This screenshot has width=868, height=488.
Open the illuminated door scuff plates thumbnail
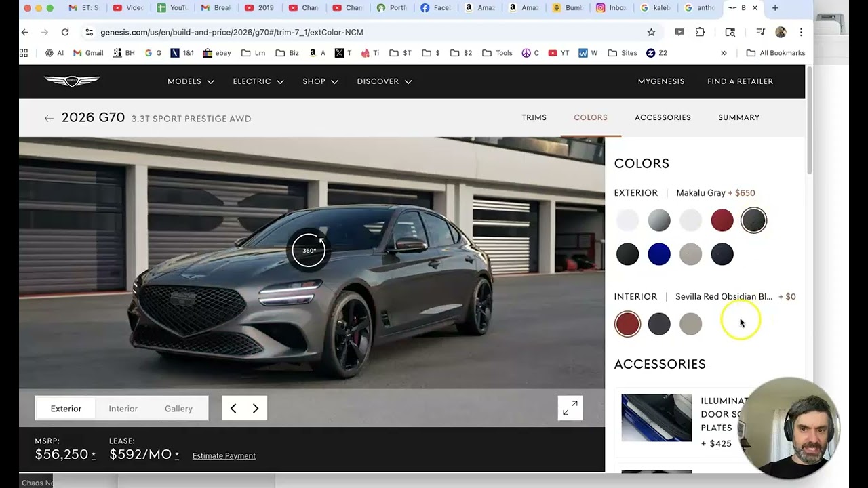(x=656, y=418)
